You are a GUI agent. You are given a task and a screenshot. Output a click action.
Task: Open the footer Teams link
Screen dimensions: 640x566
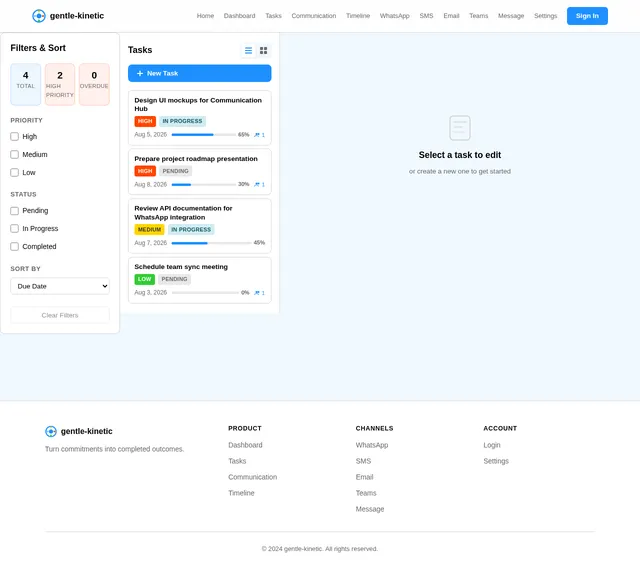click(x=366, y=493)
